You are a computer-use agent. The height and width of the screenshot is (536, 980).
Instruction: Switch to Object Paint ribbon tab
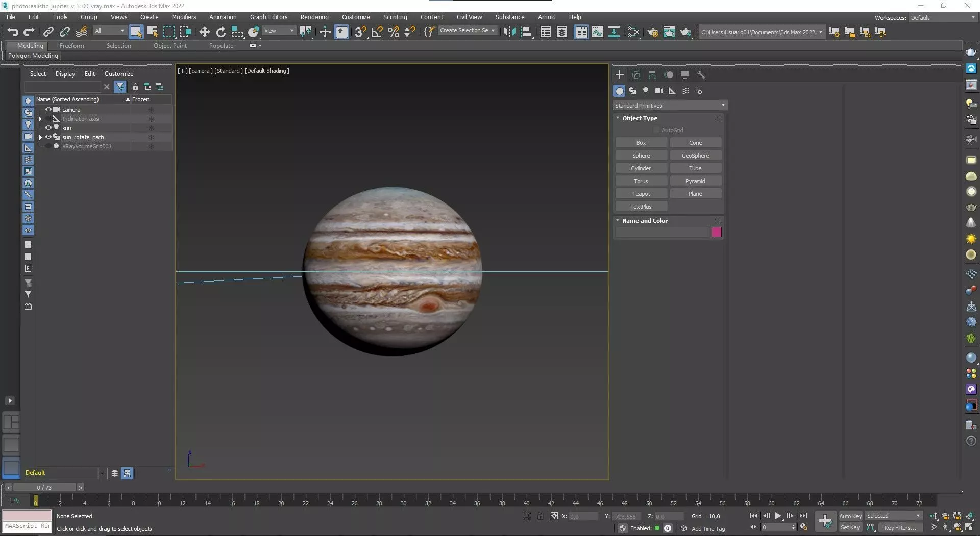(x=170, y=46)
